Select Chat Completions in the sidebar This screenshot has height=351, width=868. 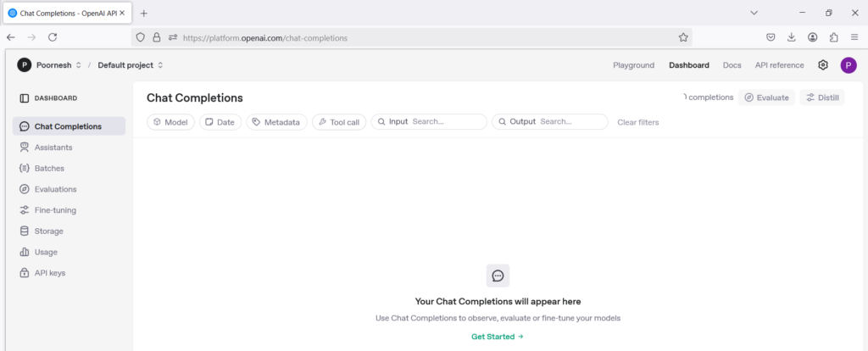pos(70,126)
